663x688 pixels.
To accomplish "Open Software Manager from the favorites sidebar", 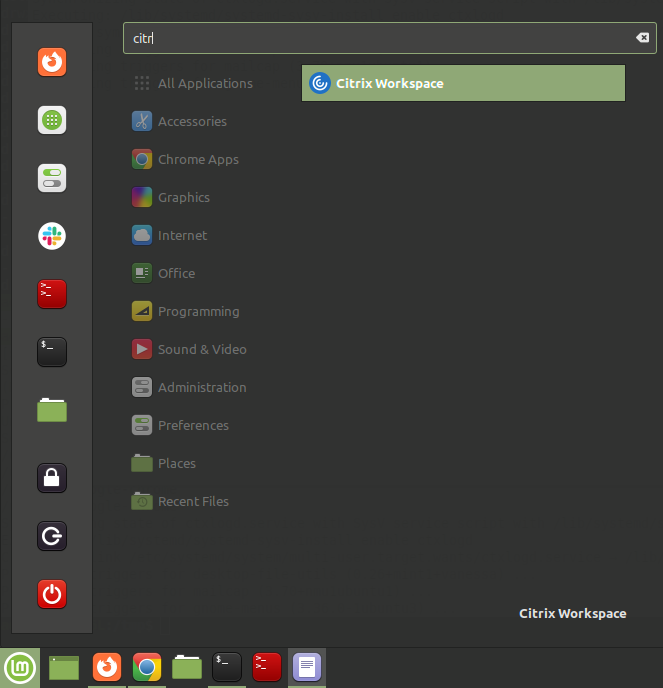I will coord(52,120).
